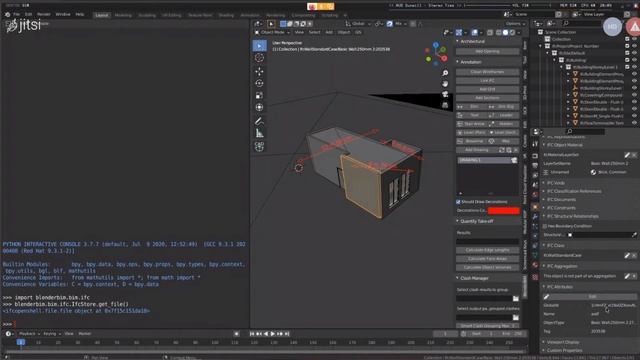Open Render properties tab icon
640x360 pixels.
tap(535, 156)
